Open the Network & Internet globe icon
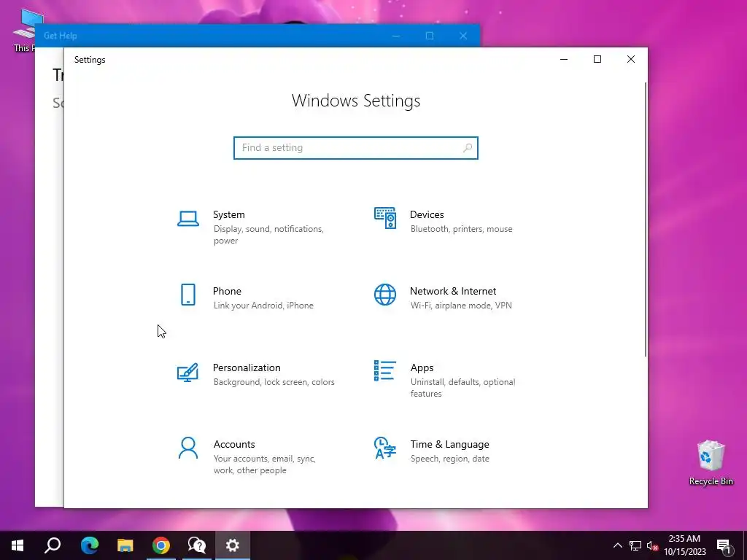Screen dimensions: 747x560 pos(385,295)
